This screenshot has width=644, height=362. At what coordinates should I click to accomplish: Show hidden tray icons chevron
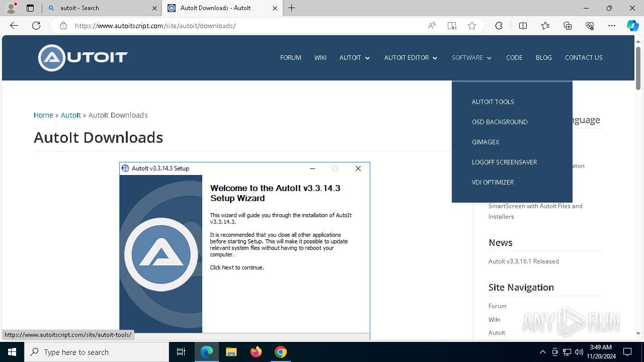coord(542,352)
